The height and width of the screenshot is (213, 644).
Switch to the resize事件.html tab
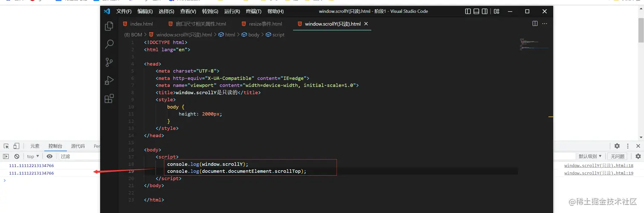(x=262, y=24)
